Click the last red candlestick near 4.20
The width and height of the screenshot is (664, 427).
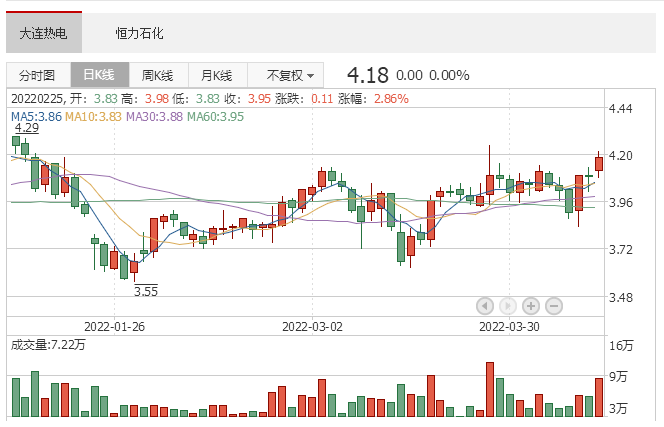click(x=599, y=164)
